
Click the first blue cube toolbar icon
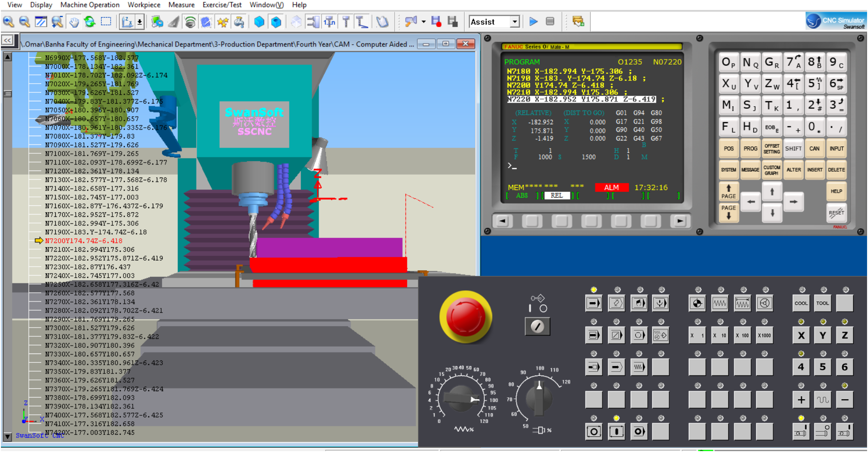tap(259, 22)
